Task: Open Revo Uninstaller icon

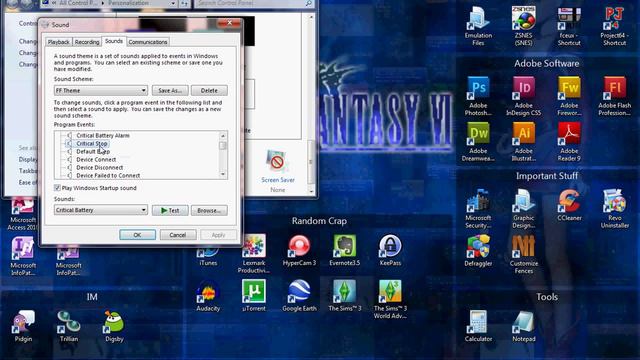Action: (614, 209)
